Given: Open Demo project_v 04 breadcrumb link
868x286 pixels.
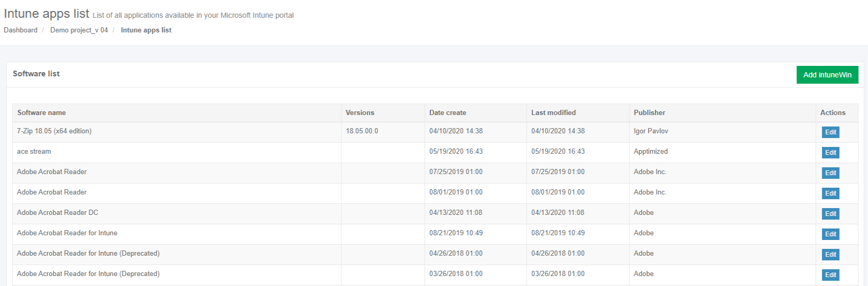Looking at the screenshot, I should pyautogui.click(x=79, y=30).
